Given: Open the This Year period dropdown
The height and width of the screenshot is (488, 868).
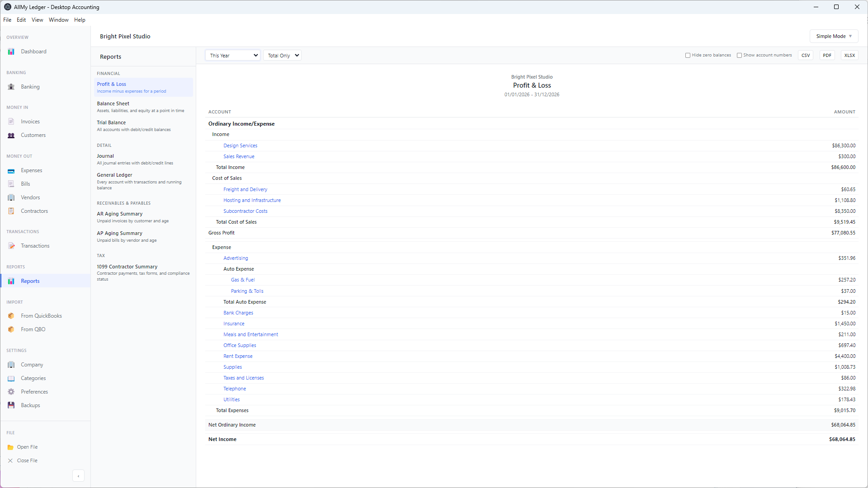Looking at the screenshot, I should (233, 56).
